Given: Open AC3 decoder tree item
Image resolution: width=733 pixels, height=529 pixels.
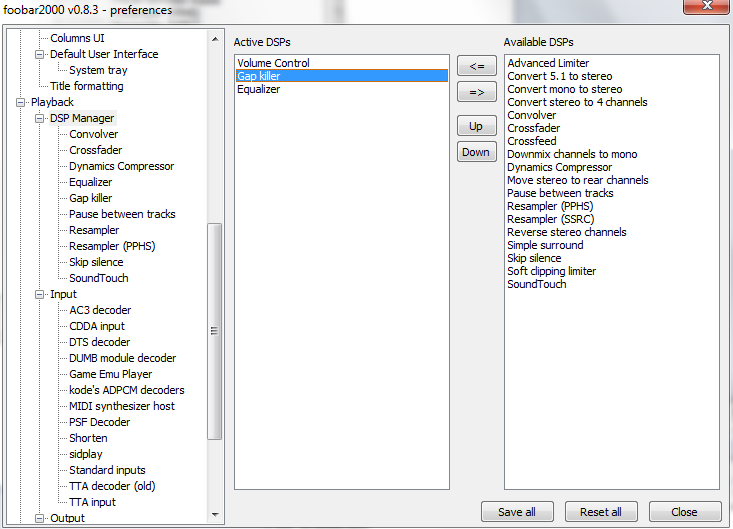Looking at the screenshot, I should (x=101, y=310).
